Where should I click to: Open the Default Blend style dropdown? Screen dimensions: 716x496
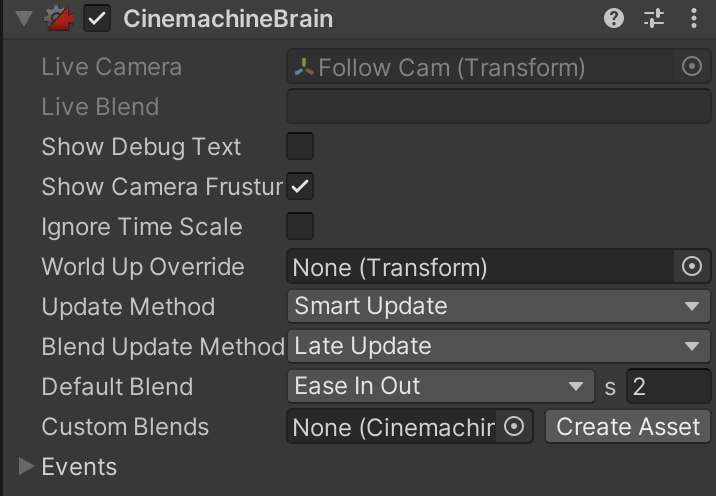tap(440, 387)
